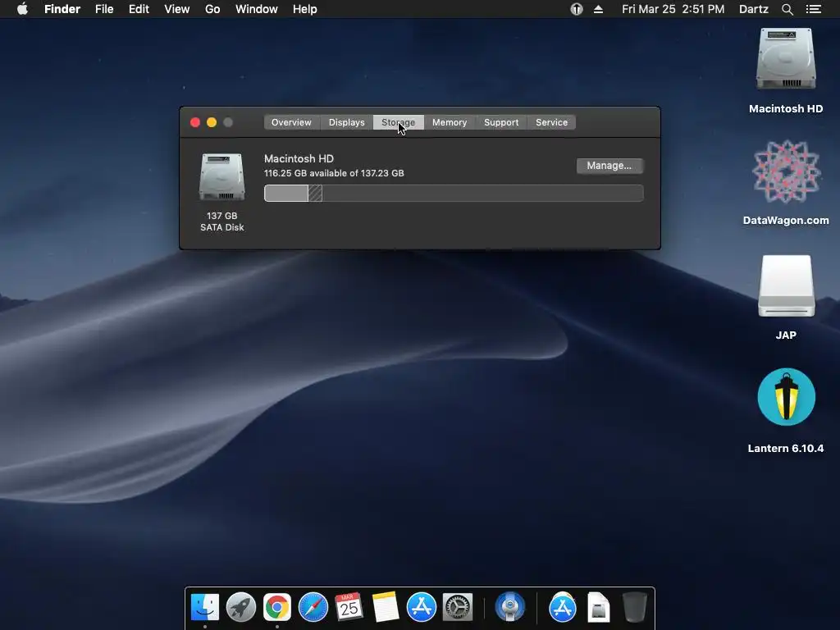Switch to the Service tab
840x630 pixels.
click(551, 122)
